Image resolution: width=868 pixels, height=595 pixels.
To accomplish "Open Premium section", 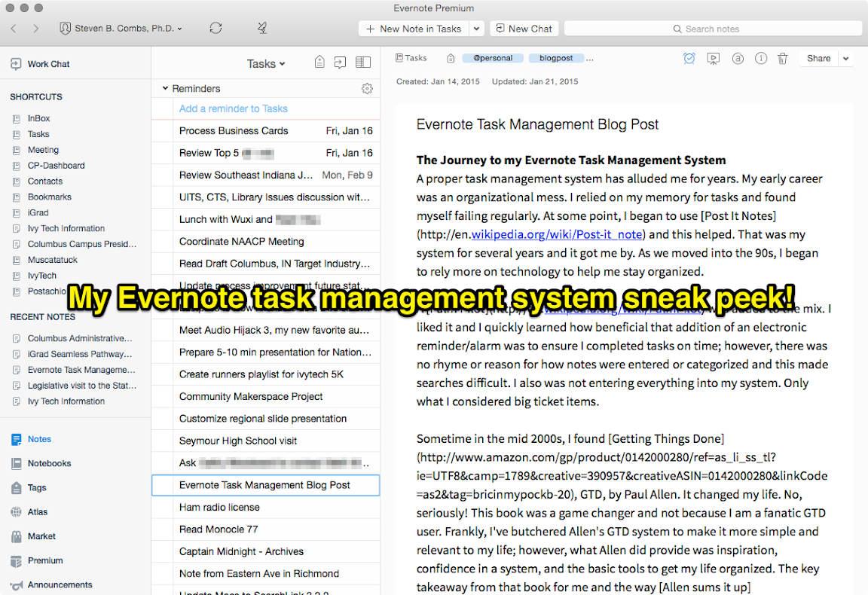I will [x=36, y=560].
